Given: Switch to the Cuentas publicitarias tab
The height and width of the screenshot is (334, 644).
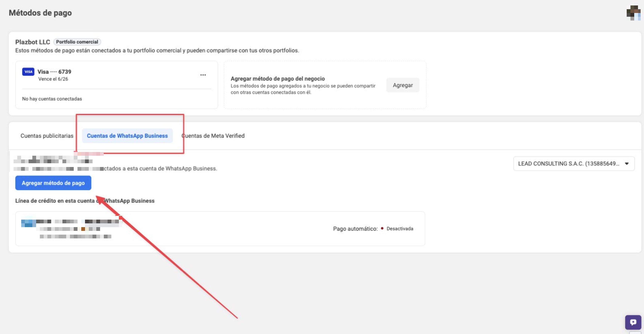Looking at the screenshot, I should [47, 136].
